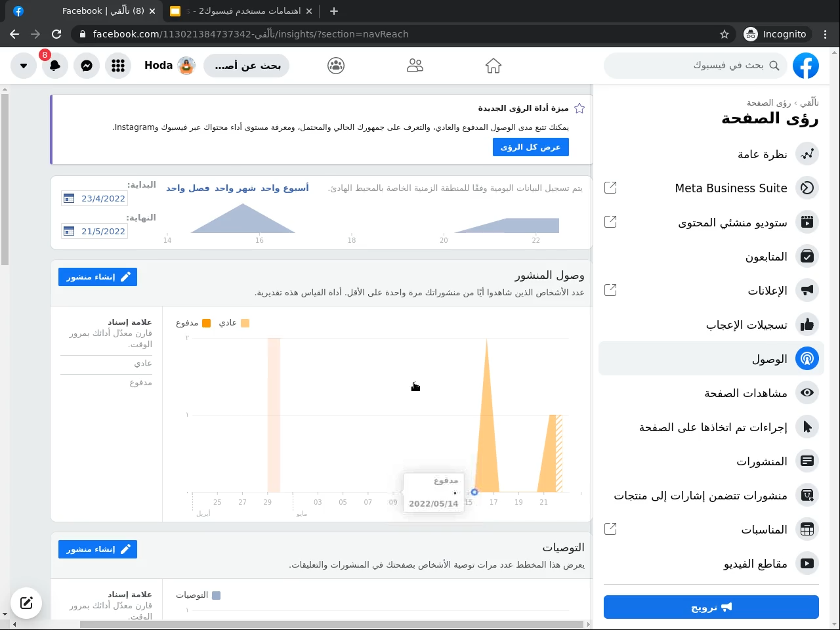
Task: Open external link icon beside ستوديو منشئي المحتوى
Action: click(x=610, y=222)
